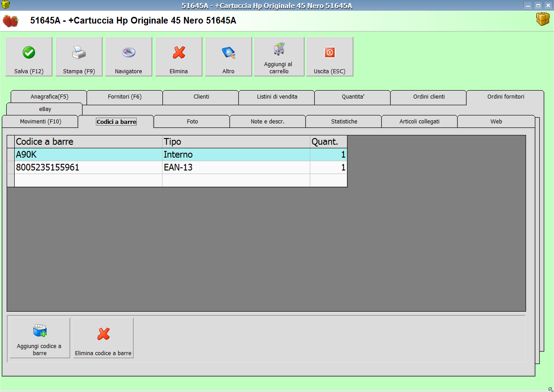Open the Listini di vendita tab
Image resolution: width=554 pixels, height=392 pixels.
tap(277, 97)
